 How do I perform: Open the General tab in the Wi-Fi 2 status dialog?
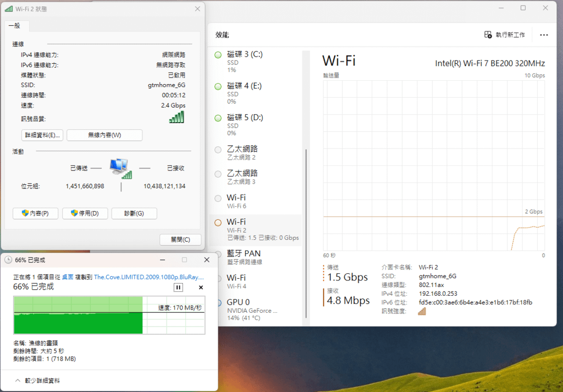pyautogui.click(x=15, y=26)
